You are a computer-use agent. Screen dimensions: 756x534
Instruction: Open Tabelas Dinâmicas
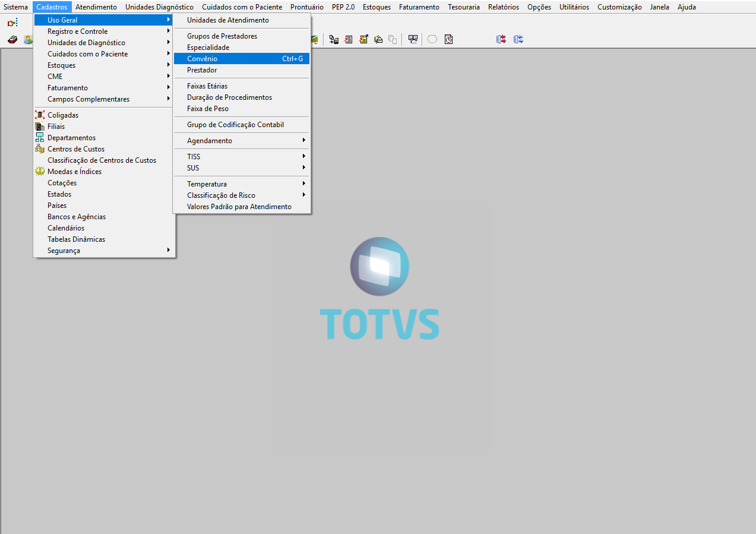(104, 239)
